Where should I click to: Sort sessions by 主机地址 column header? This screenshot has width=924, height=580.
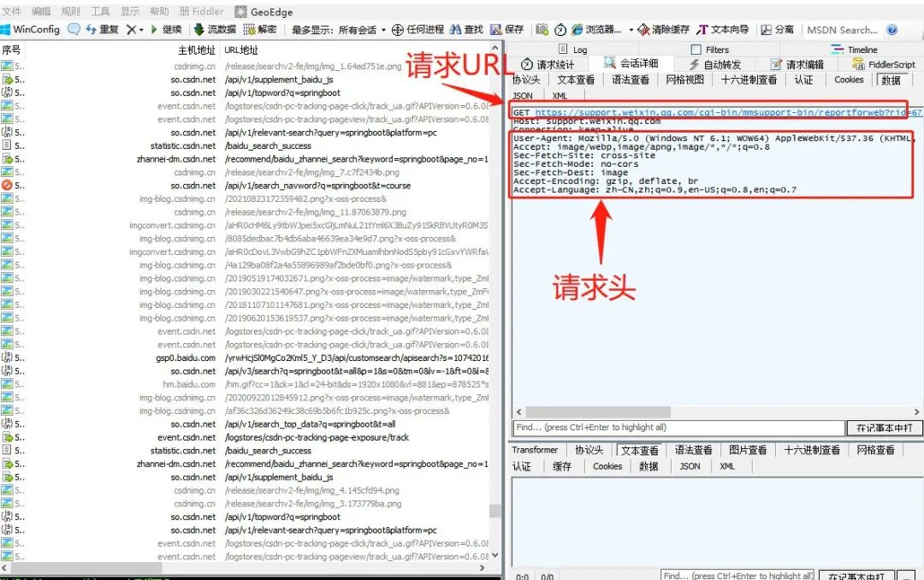coord(197,50)
